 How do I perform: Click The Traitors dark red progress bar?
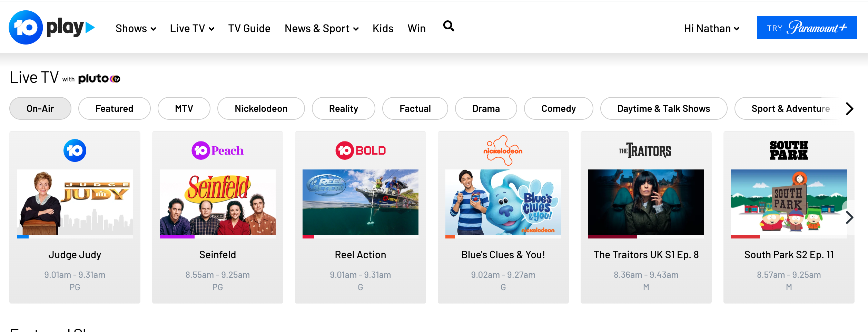pyautogui.click(x=612, y=237)
